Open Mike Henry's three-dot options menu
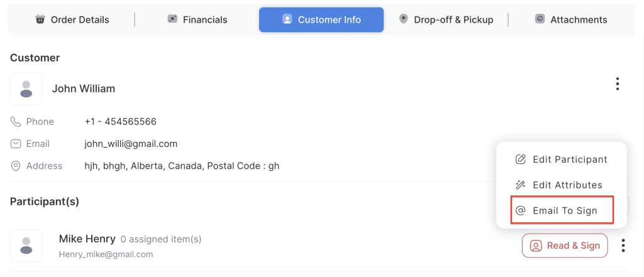The height and width of the screenshot is (277, 644). click(x=623, y=246)
